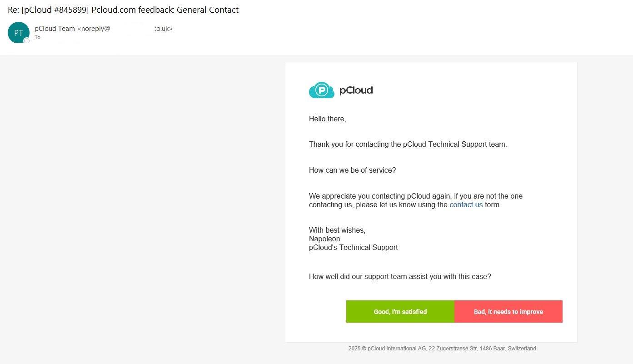Click the Napoleon signature text
This screenshot has height=364, width=633.
tap(324, 239)
